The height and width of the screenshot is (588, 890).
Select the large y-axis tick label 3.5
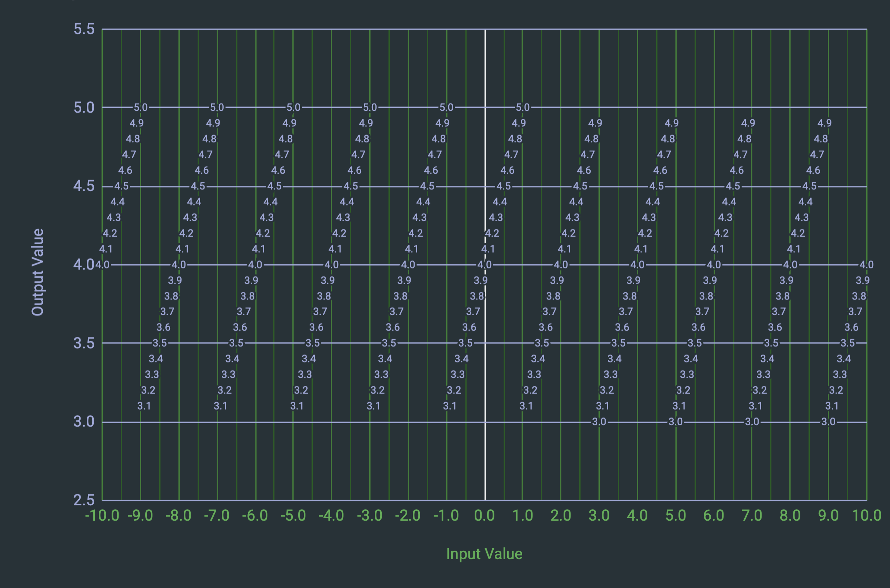[84, 343]
